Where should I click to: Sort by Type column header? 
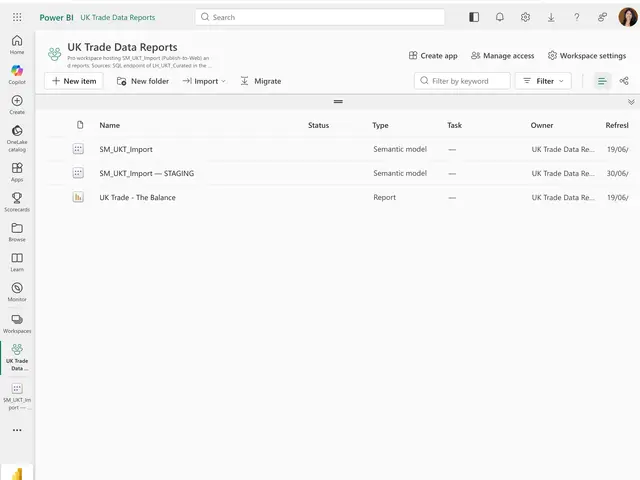click(x=380, y=125)
